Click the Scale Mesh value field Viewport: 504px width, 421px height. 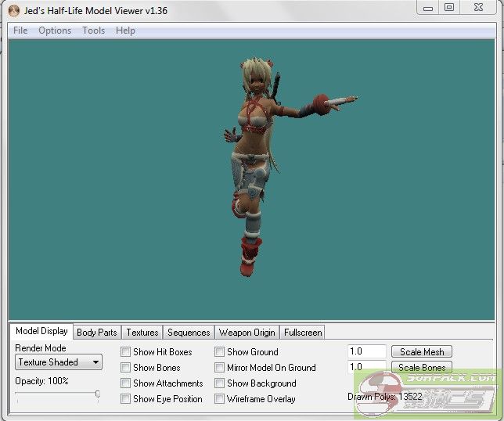tap(367, 351)
